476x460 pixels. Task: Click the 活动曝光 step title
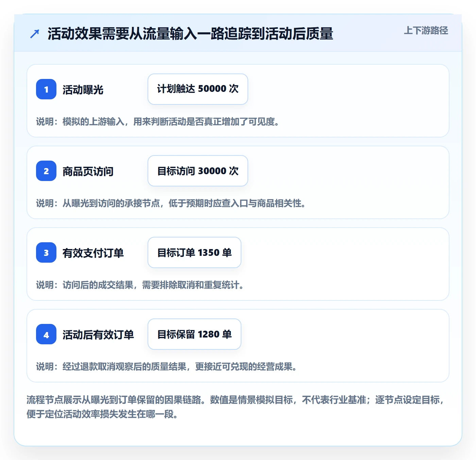pos(83,89)
